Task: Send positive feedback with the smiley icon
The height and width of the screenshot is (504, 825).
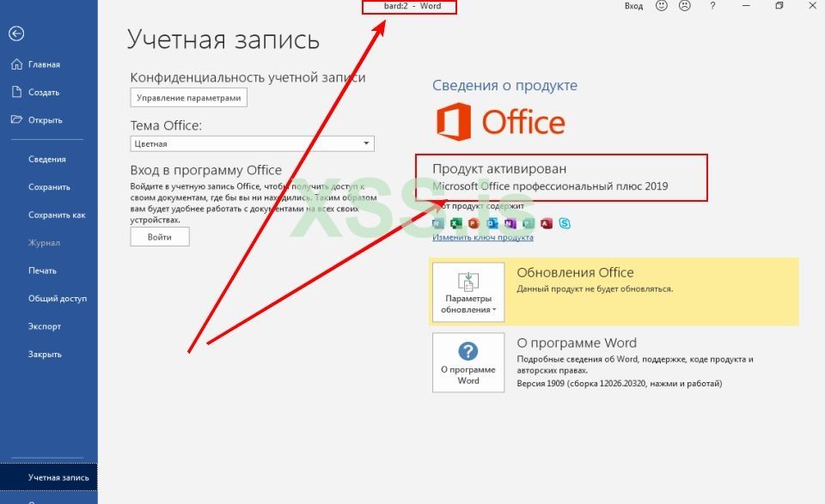Action: [x=662, y=6]
